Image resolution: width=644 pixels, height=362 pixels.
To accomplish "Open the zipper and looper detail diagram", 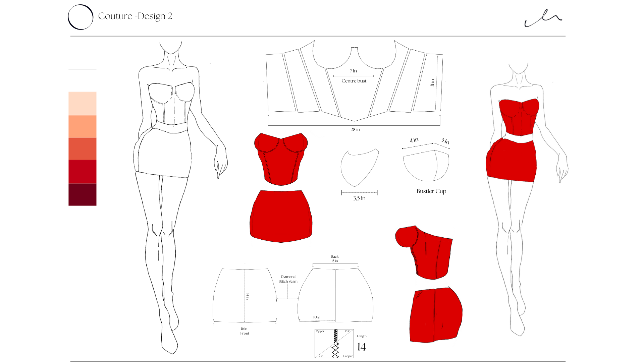I will click(334, 344).
